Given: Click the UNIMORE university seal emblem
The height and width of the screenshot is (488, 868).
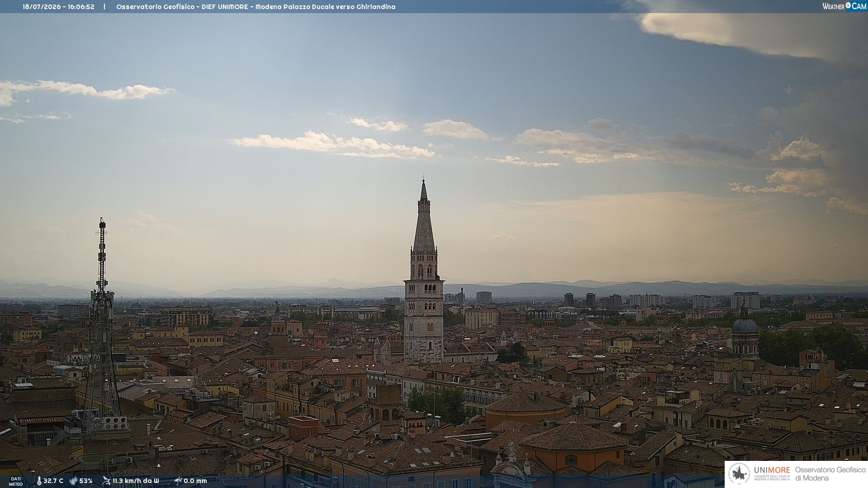Looking at the screenshot, I should [739, 474].
